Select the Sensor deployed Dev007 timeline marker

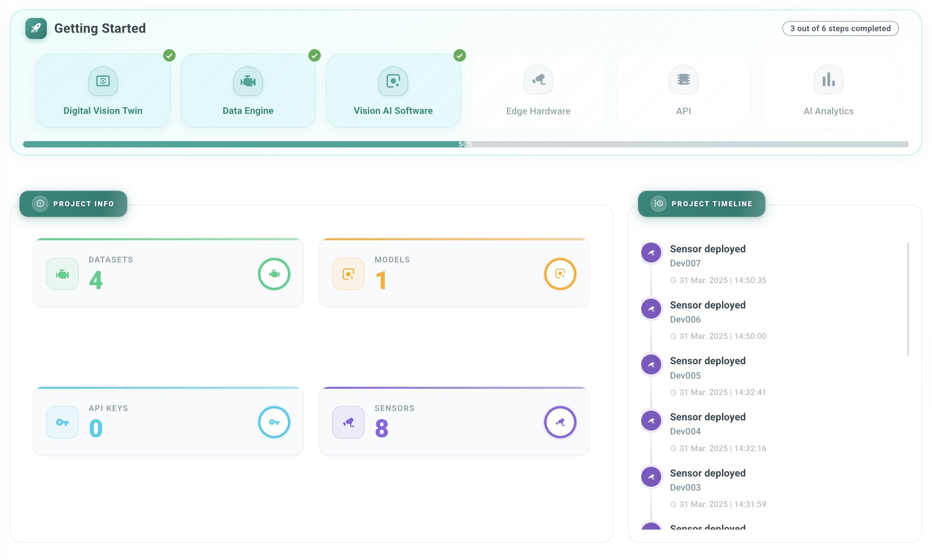tap(651, 253)
